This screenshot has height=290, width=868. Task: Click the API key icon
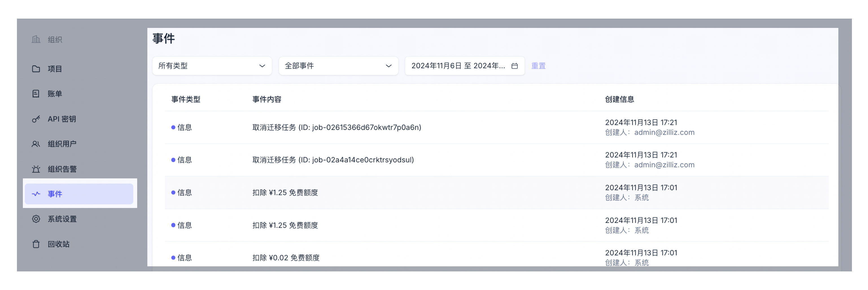point(36,119)
